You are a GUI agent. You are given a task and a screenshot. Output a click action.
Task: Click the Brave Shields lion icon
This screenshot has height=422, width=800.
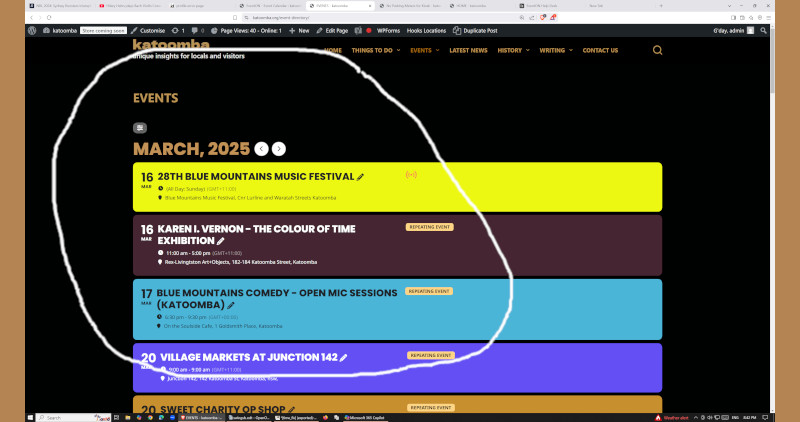[543, 17]
